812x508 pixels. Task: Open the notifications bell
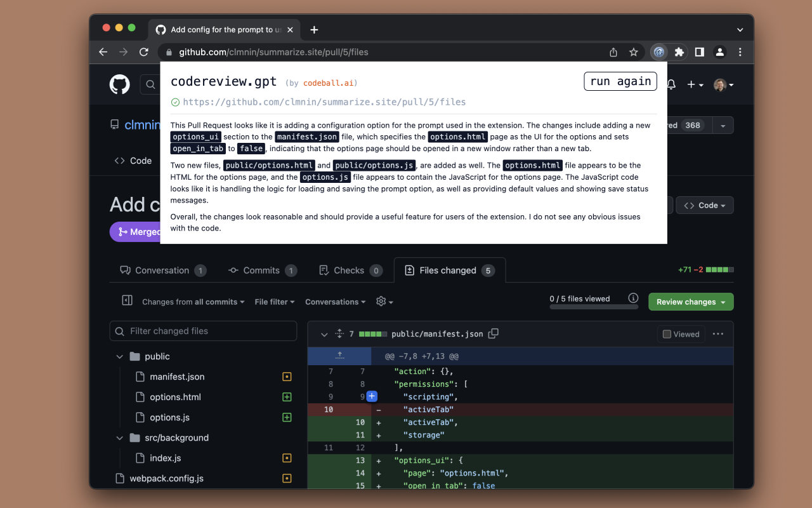[671, 84]
